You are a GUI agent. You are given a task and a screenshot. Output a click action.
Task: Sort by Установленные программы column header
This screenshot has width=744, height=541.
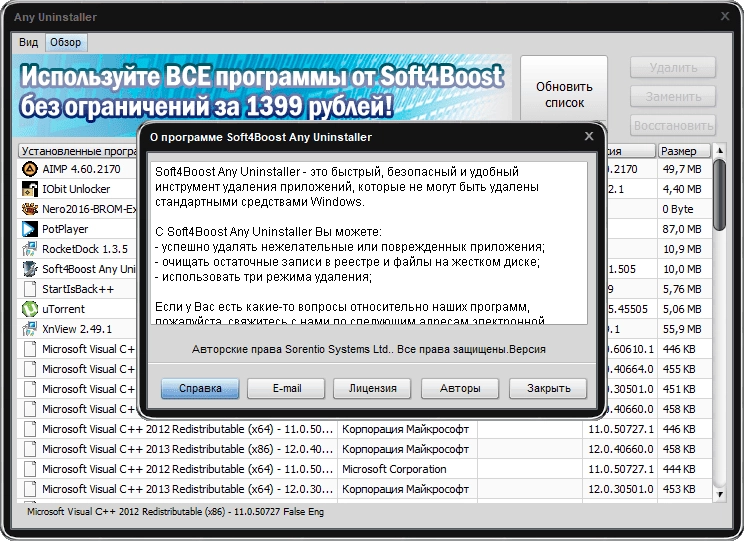[x=78, y=151]
